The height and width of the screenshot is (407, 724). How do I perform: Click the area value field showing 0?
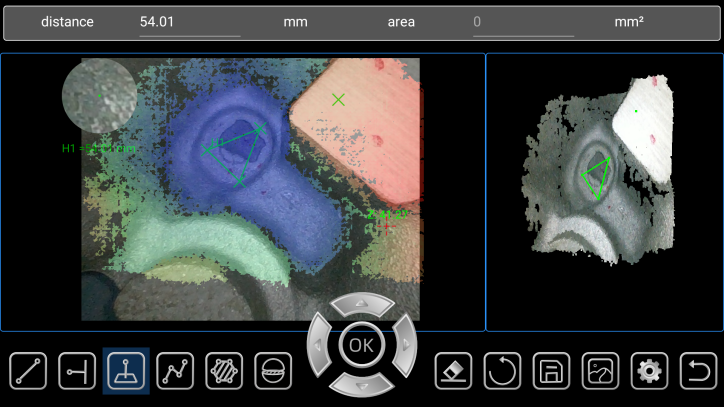pyautogui.click(x=524, y=21)
